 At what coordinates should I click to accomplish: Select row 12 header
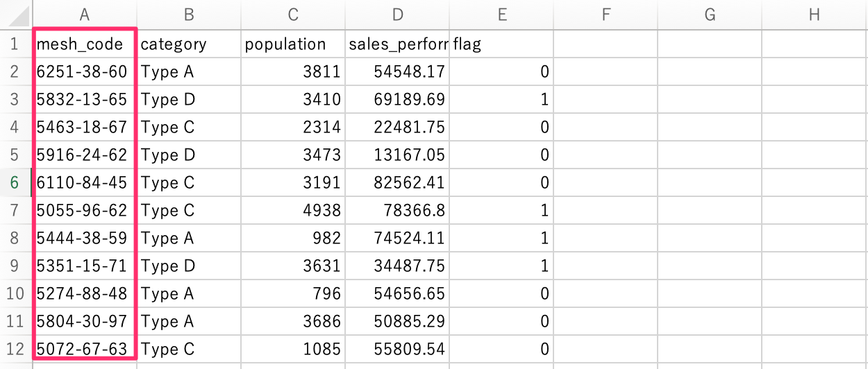tap(15, 350)
